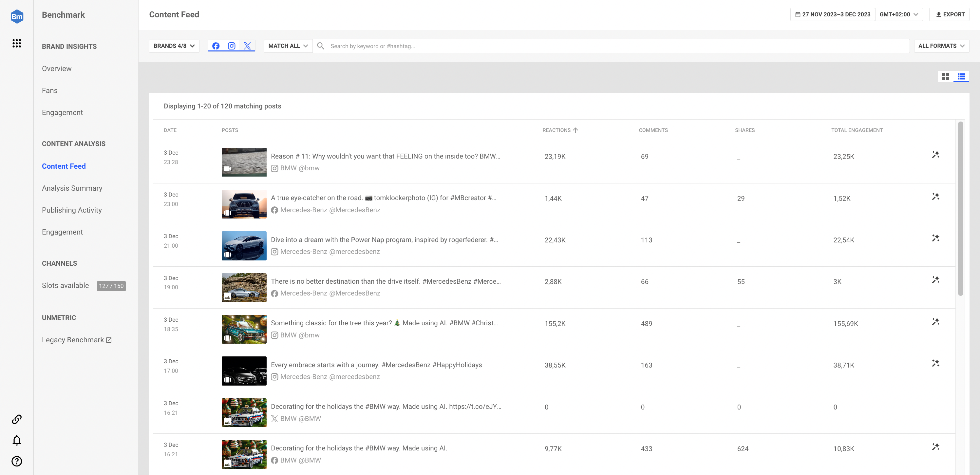Image resolution: width=980 pixels, height=475 pixels.
Task: Sort by the Comments column header
Action: coord(653,130)
